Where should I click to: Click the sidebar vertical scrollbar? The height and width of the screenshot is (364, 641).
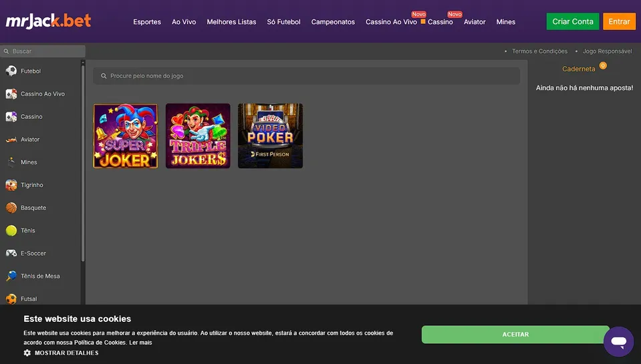pyautogui.click(x=83, y=164)
